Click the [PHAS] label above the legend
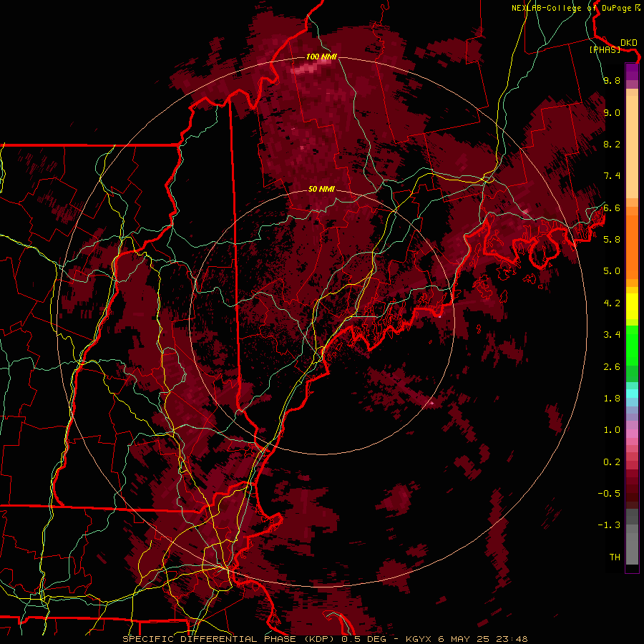 pos(605,50)
